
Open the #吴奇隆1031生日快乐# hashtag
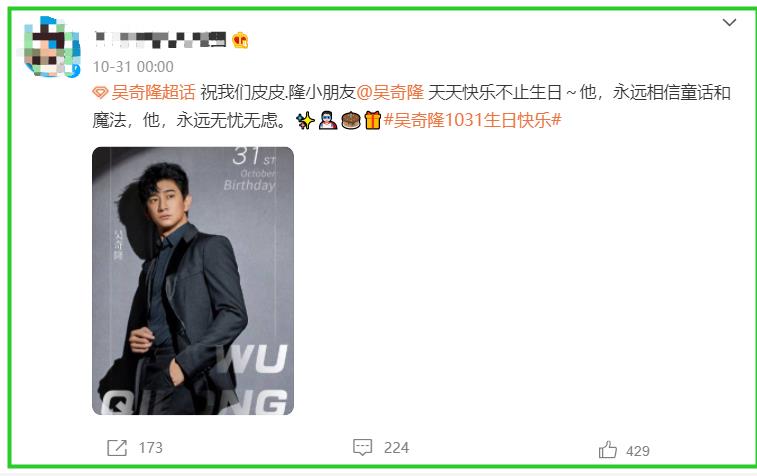[x=473, y=120]
